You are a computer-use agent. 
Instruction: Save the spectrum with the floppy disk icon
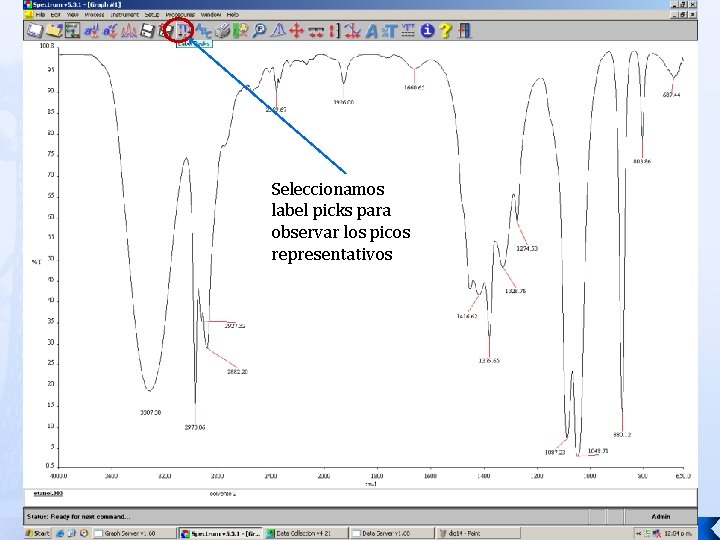147,31
